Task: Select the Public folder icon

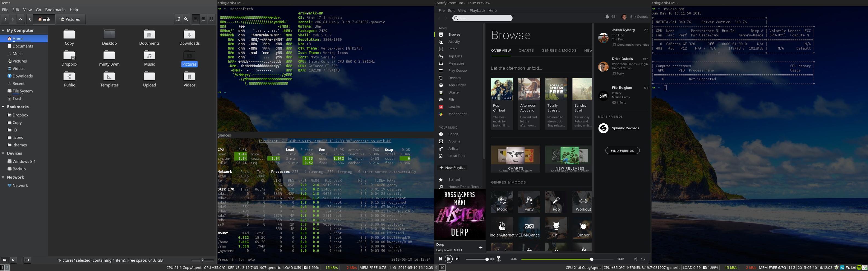Action: tap(70, 76)
